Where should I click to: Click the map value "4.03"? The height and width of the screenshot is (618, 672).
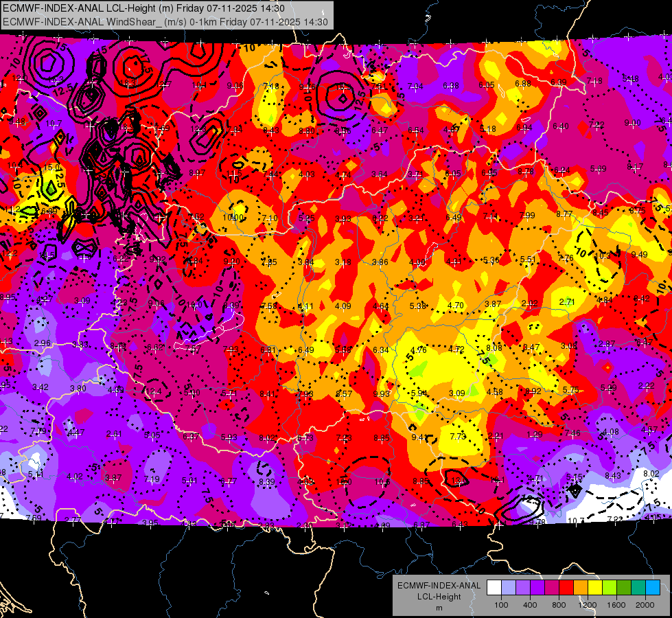click(307, 174)
